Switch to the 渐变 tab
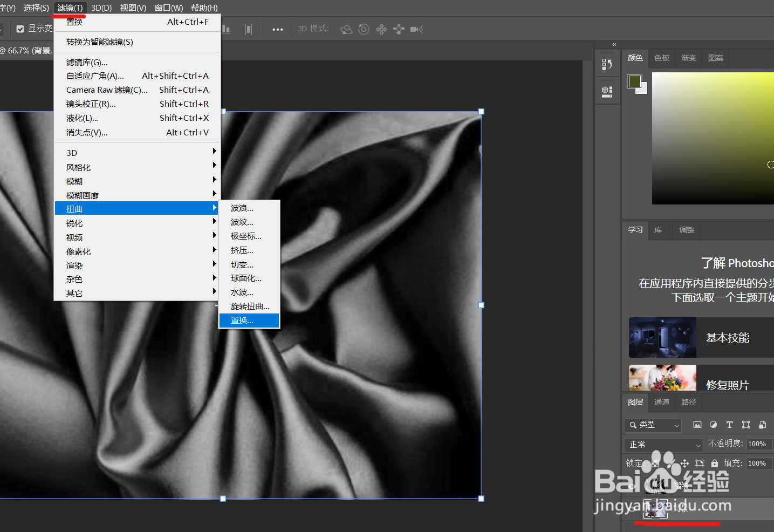The image size is (774, 532). tap(689, 58)
